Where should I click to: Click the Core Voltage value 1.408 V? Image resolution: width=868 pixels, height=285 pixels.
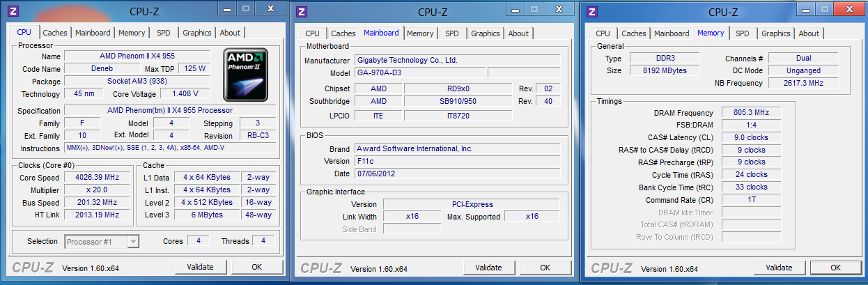tap(185, 93)
